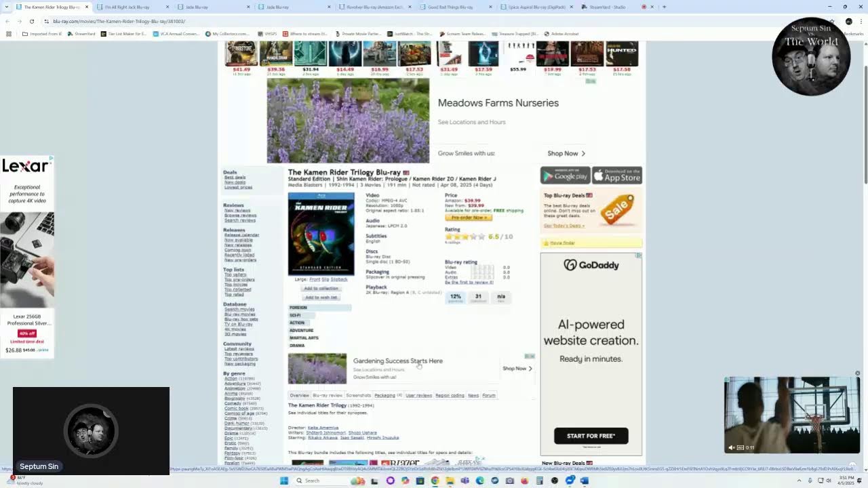Open the Best deals sidebar link
868x488 pixels.
coord(235,178)
